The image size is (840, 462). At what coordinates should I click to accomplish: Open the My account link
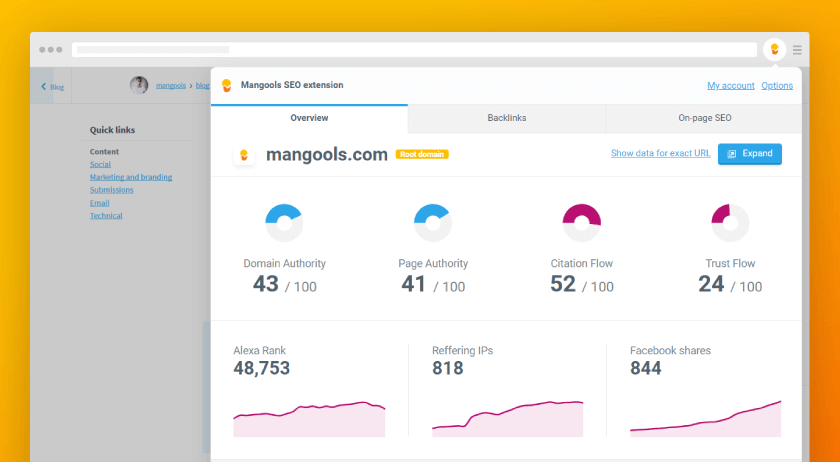coord(730,86)
